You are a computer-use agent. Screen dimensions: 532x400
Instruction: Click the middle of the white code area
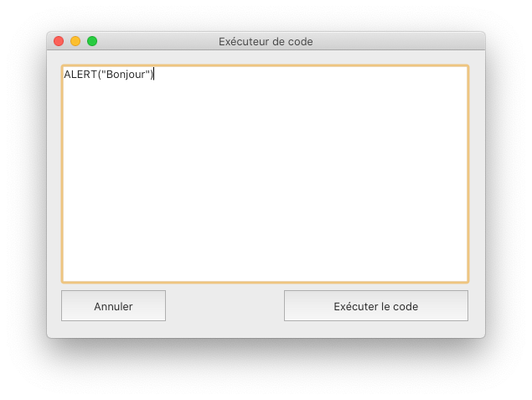(x=265, y=174)
